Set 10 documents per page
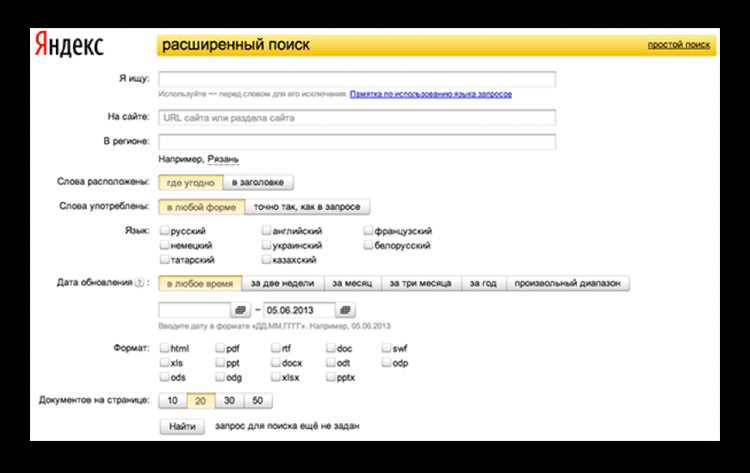Viewport: 750px width, 473px height. pos(173,400)
